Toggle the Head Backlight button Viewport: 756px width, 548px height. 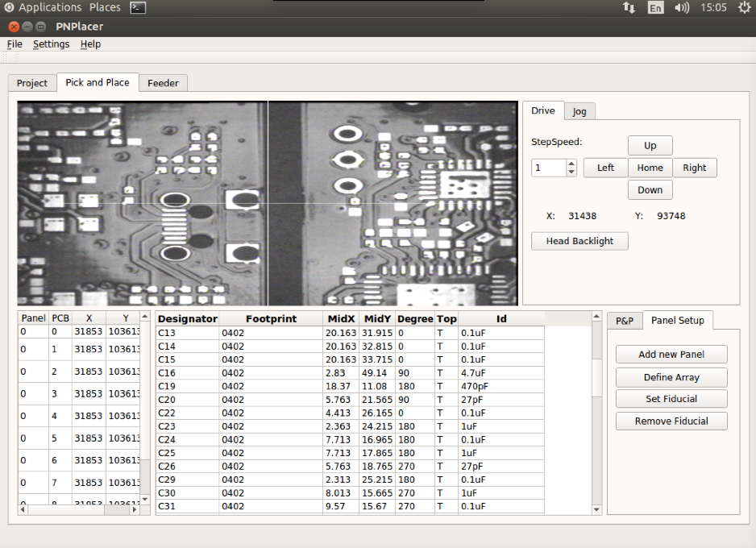point(579,241)
